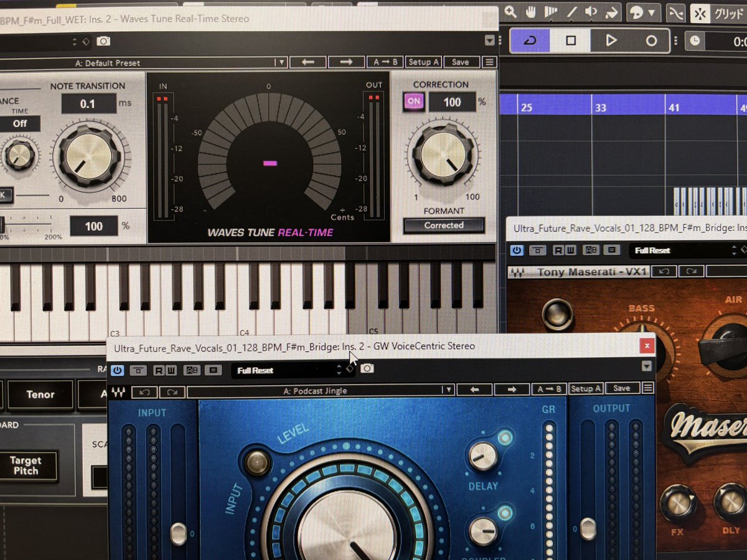Load previous preset arrow in Waves Tune

(308, 62)
